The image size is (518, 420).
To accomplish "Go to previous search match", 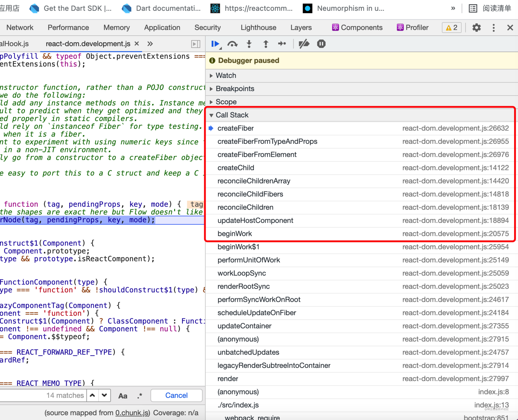I will [92, 395].
